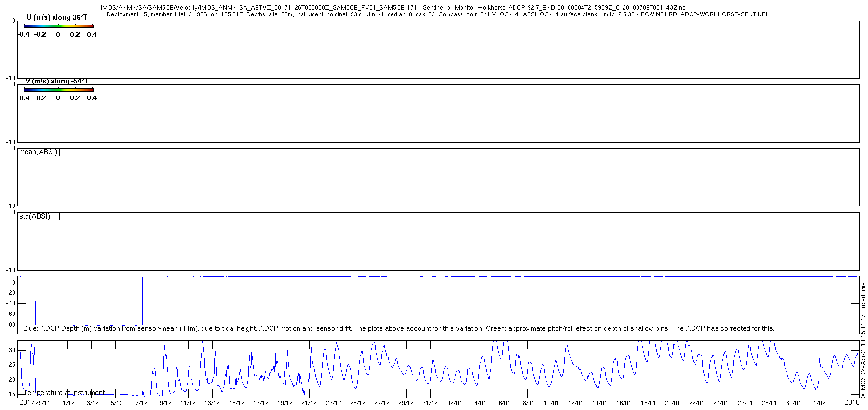Click the 01/12 date tick label
This screenshot has height=410, width=868.
(67, 403)
